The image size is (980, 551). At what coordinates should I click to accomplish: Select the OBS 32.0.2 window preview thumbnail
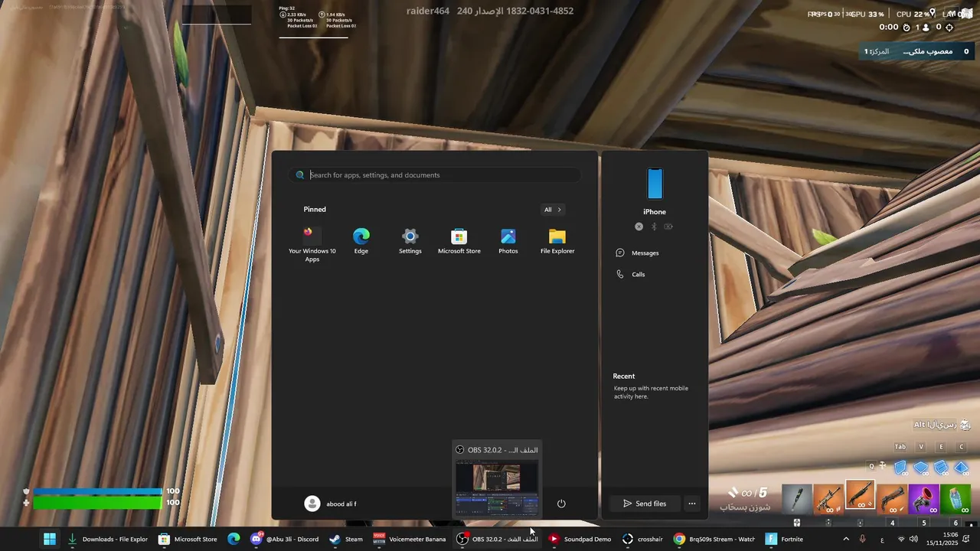pyautogui.click(x=497, y=487)
